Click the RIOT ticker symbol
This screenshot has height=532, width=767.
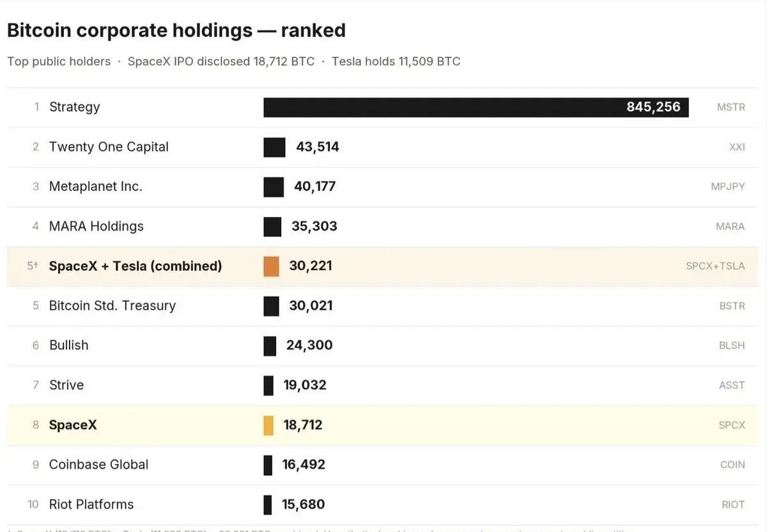(733, 505)
